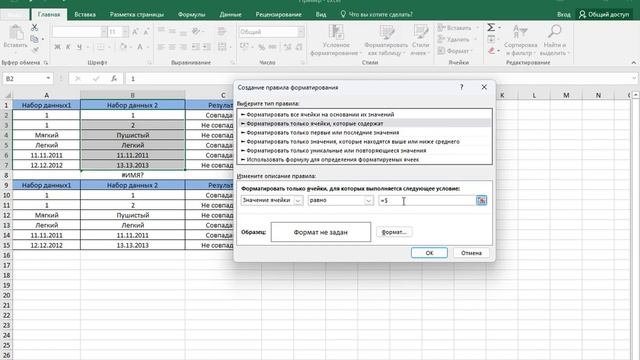Screen dimensions: 640x360
Task: Switch to the Формулы tab
Action: pyautogui.click(x=191, y=14)
